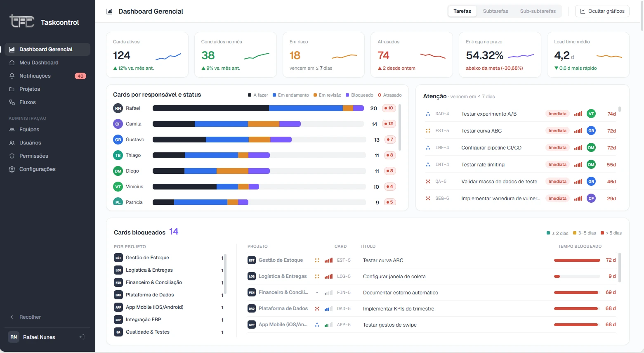Click Rafael's overdue badge showing 10
This screenshot has width=644, height=353.
389,108
